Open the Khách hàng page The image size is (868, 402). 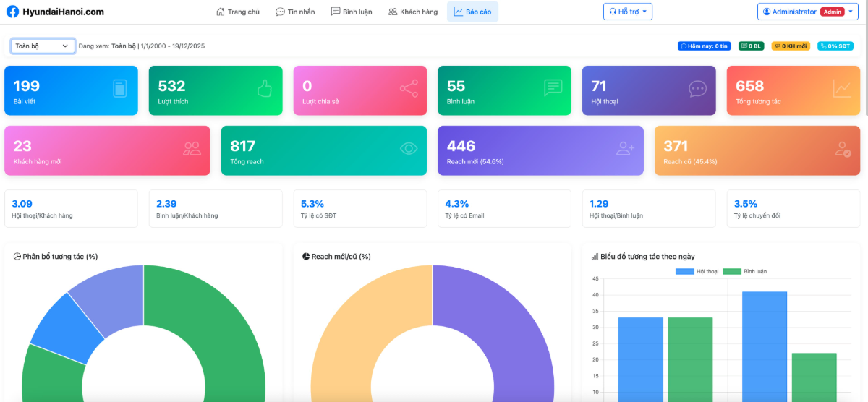(x=413, y=12)
